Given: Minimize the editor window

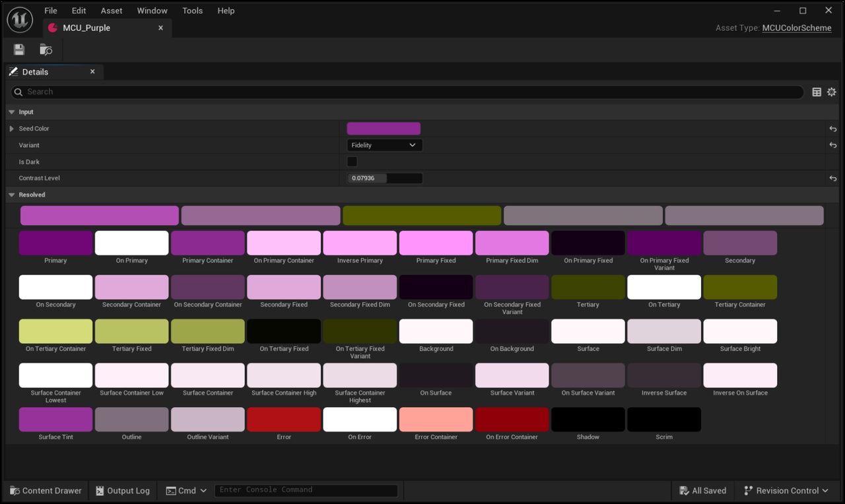Looking at the screenshot, I should [777, 11].
